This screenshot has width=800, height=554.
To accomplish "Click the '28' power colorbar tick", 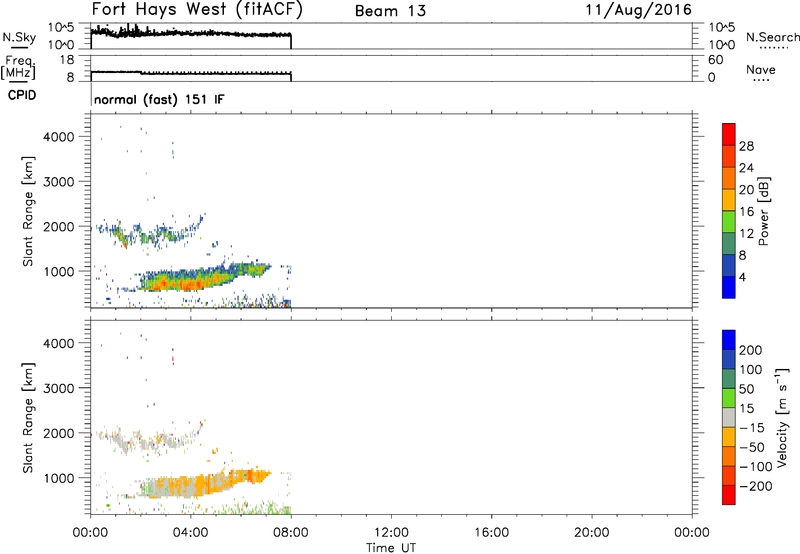I will pyautogui.click(x=746, y=146).
